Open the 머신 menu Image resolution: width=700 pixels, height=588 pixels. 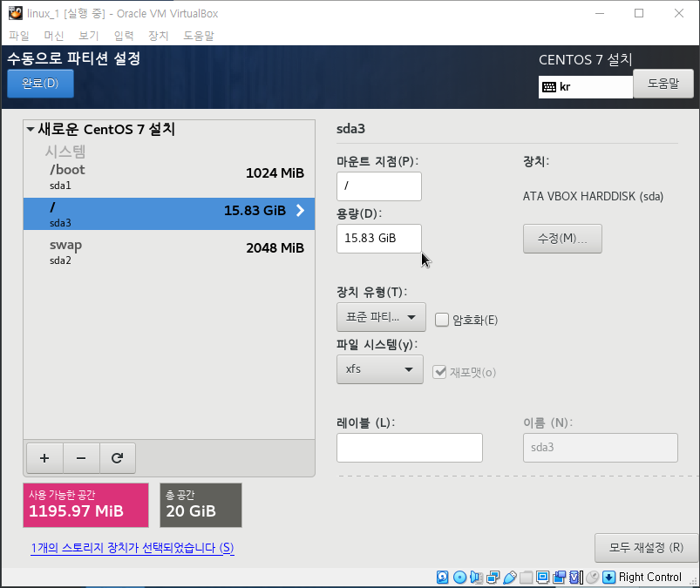coord(53,36)
